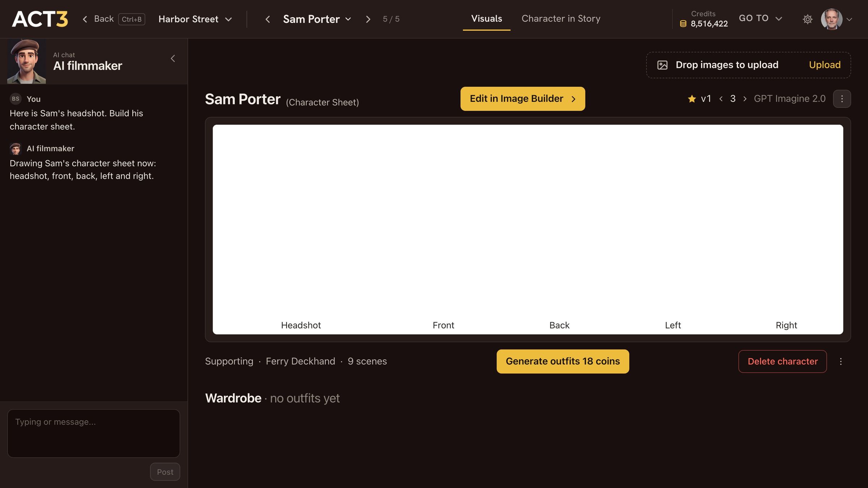The image size is (868, 488).
Task: Click the Upload link
Action: tap(825, 65)
